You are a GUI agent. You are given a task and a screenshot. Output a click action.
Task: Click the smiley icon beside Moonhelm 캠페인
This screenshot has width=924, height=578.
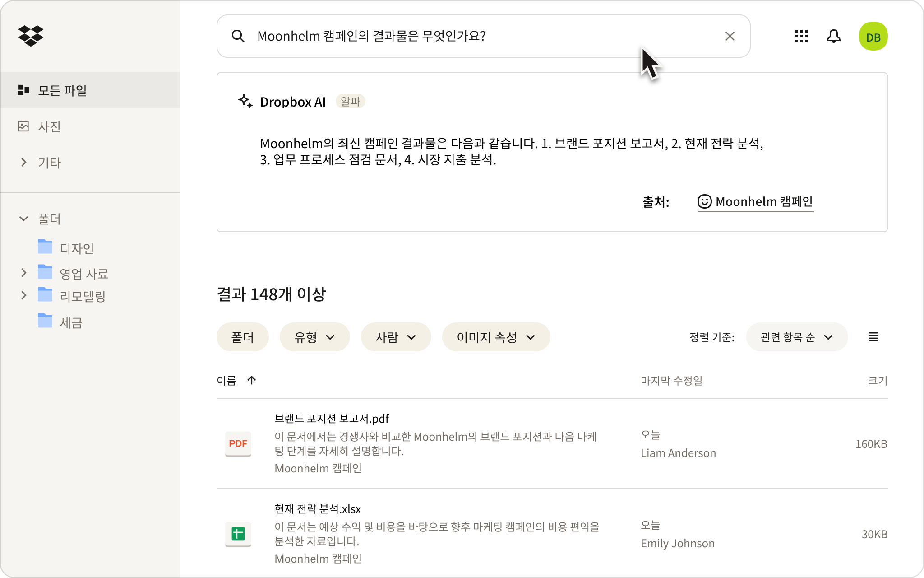704,201
